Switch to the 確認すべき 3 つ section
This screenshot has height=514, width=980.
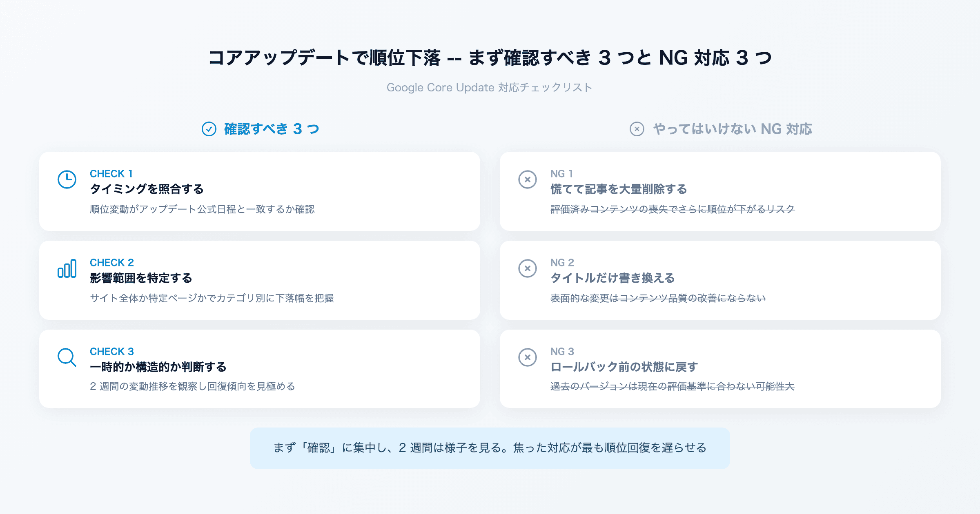pyautogui.click(x=271, y=129)
